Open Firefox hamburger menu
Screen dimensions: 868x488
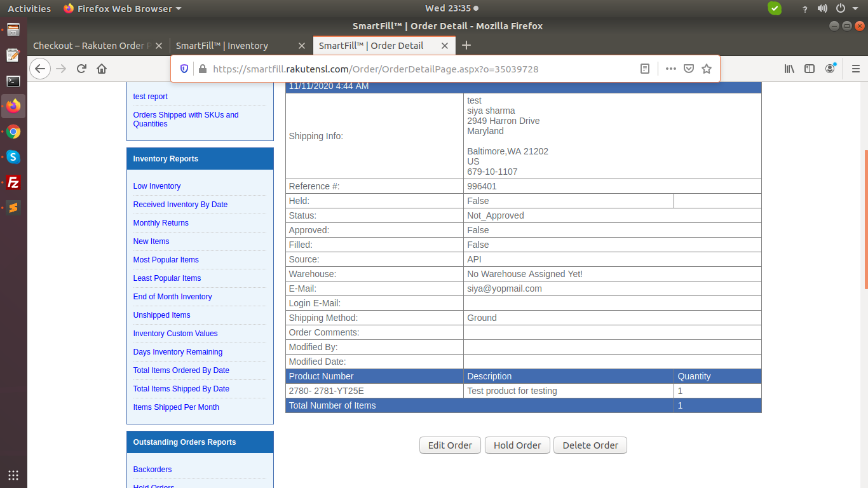click(855, 69)
